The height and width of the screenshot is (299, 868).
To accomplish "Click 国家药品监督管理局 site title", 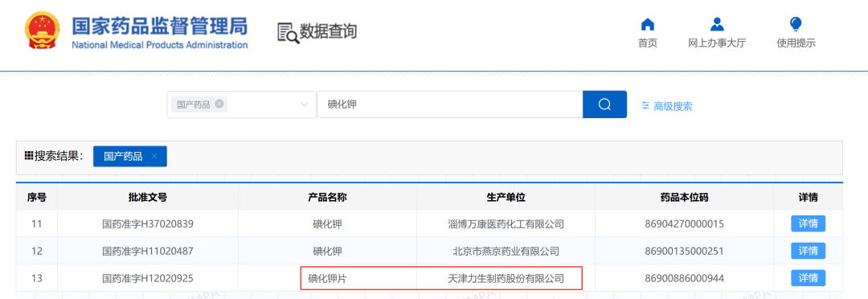I will (159, 27).
